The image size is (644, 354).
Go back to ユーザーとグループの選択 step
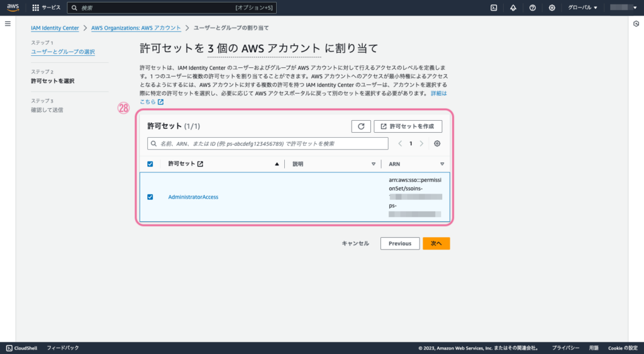coord(63,52)
